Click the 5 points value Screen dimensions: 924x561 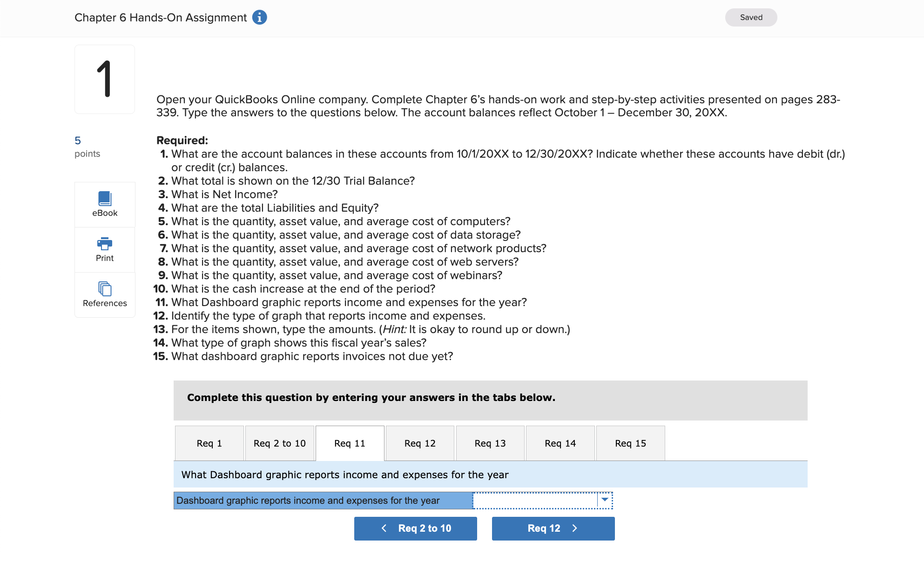tap(78, 140)
